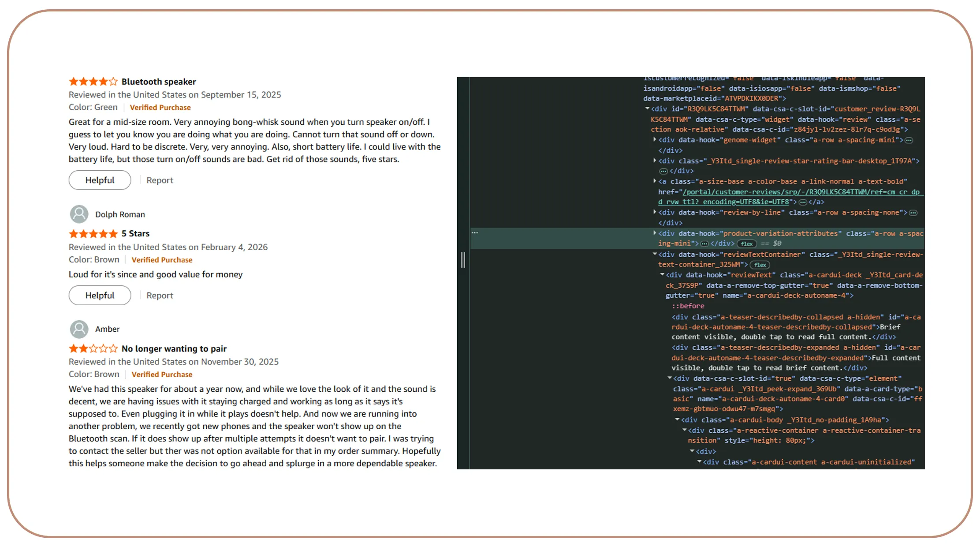Click the five-star rating icons on 5 Stars review
This screenshot has height=547, width=980.
pyautogui.click(x=93, y=234)
